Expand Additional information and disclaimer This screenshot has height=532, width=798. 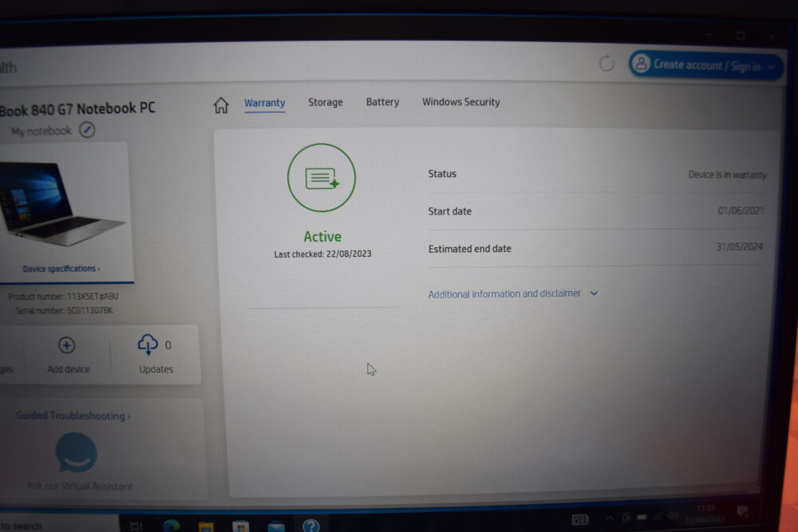(x=513, y=294)
